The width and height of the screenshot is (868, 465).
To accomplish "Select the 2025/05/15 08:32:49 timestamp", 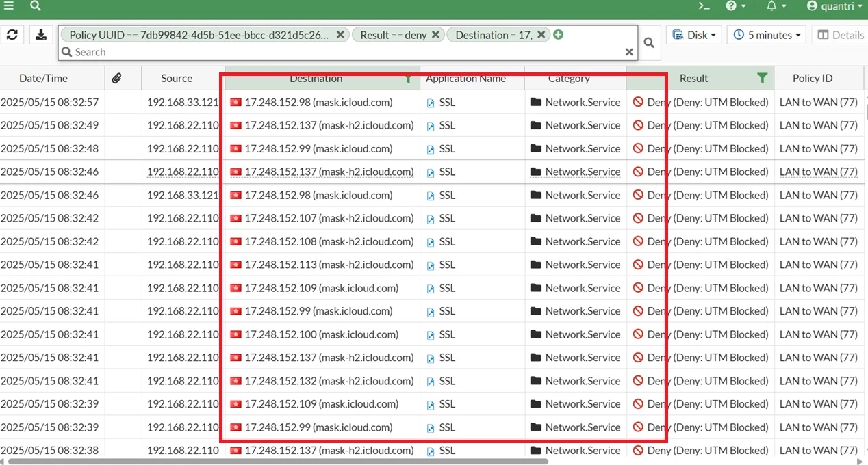I will (49, 126).
